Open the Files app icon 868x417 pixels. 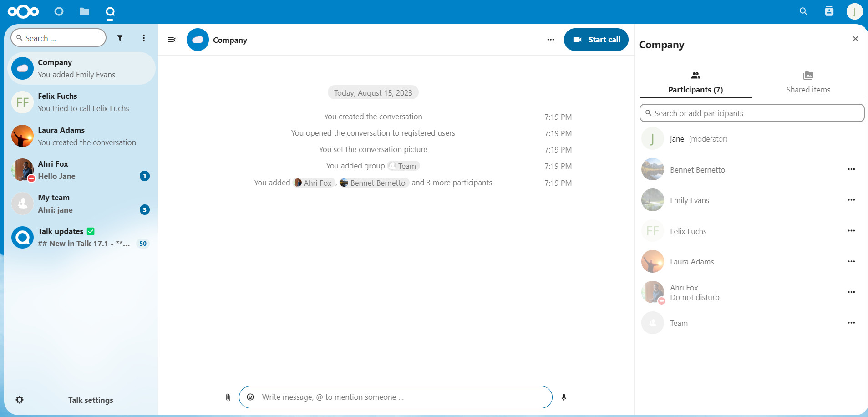pyautogui.click(x=84, y=12)
